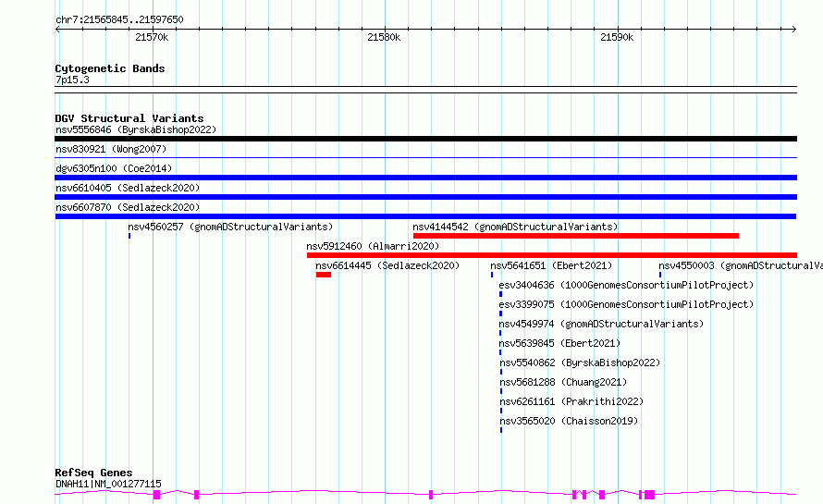Click the blue esv3404636 marker
The image size is (823, 504).
(500, 294)
